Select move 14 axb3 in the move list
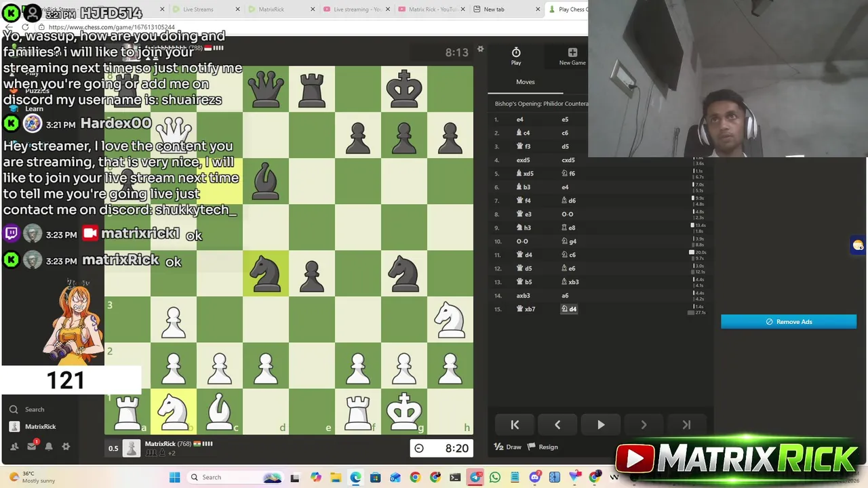This screenshot has width=868, height=488. click(523, 296)
